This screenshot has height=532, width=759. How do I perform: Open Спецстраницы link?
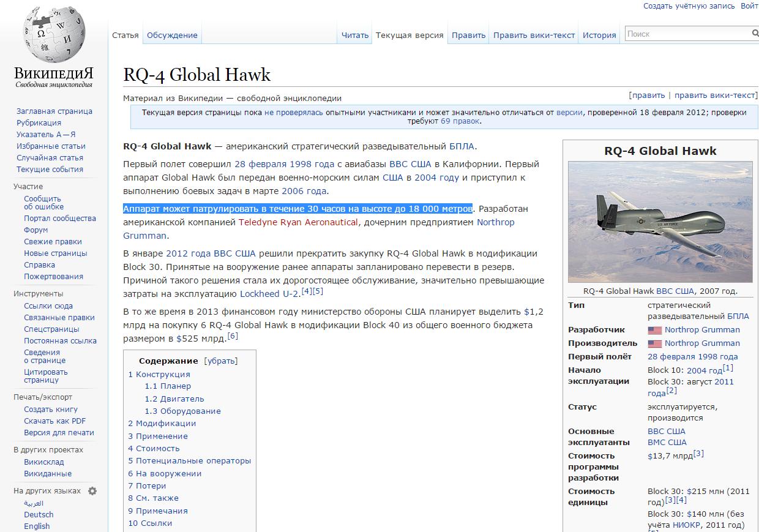click(x=51, y=329)
